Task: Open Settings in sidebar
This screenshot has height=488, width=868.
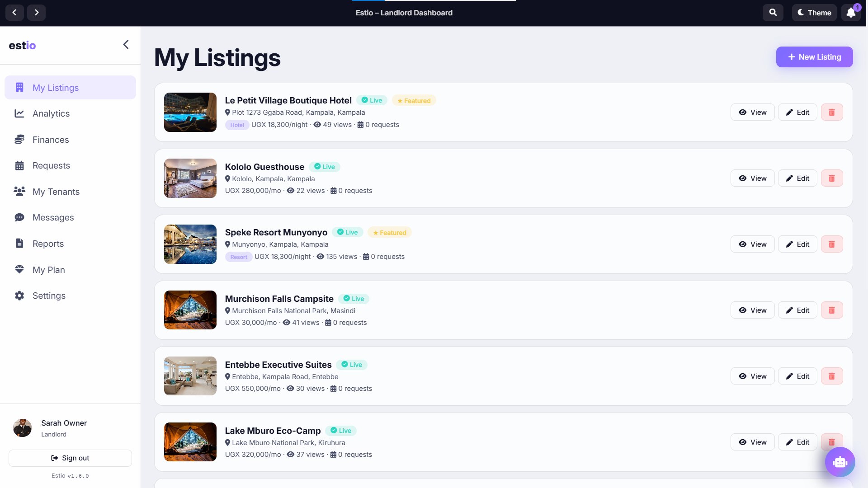Action: point(70,296)
